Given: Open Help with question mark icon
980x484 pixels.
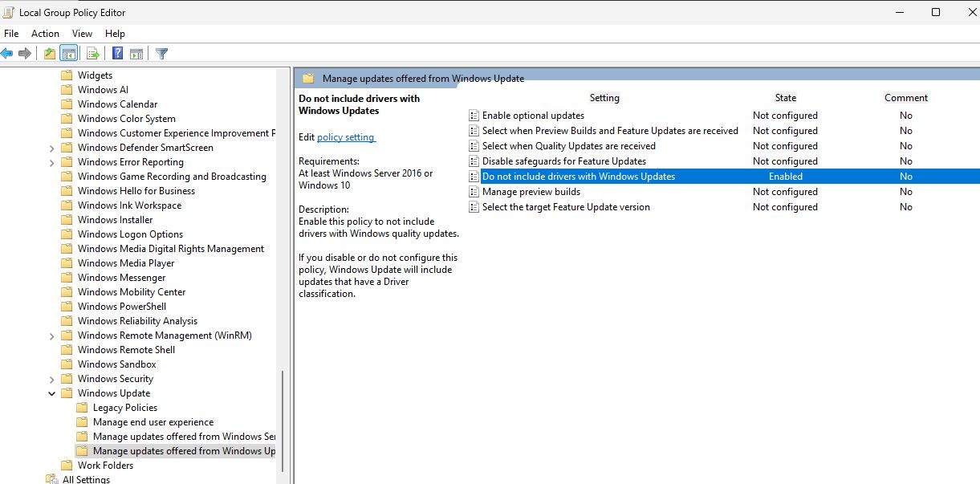Looking at the screenshot, I should click(x=117, y=54).
